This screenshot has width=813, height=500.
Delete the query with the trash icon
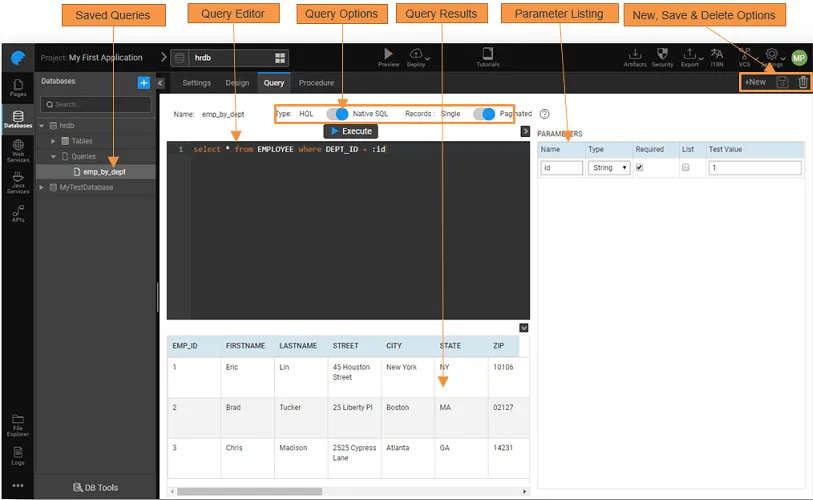pos(803,82)
